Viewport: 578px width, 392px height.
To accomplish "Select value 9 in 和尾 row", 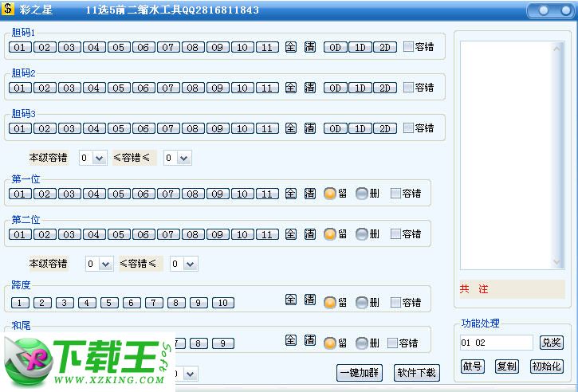I will (223, 343).
